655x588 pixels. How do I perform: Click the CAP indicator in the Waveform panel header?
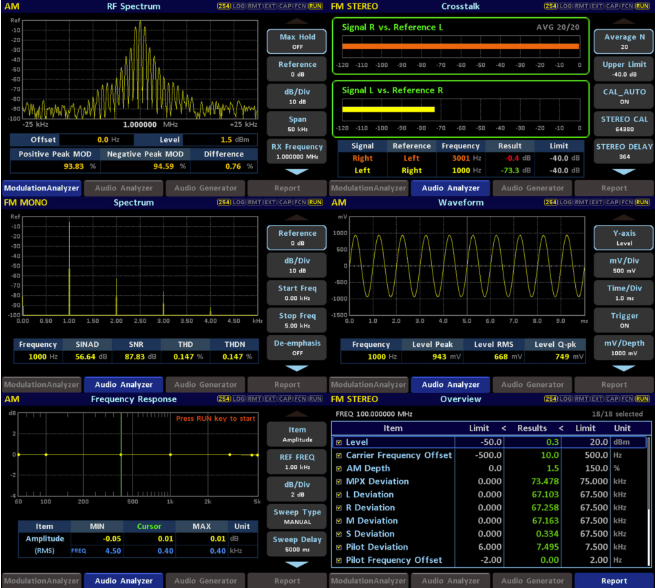[612, 202]
